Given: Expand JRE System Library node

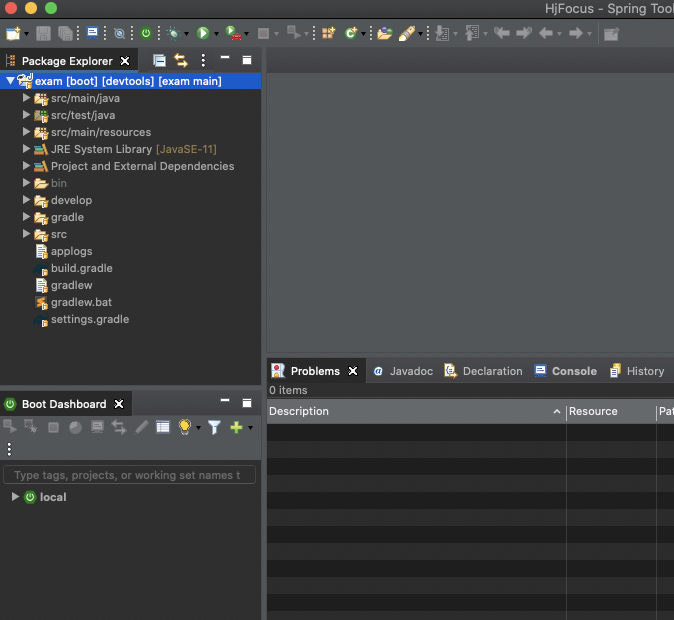Looking at the screenshot, I should [26, 149].
